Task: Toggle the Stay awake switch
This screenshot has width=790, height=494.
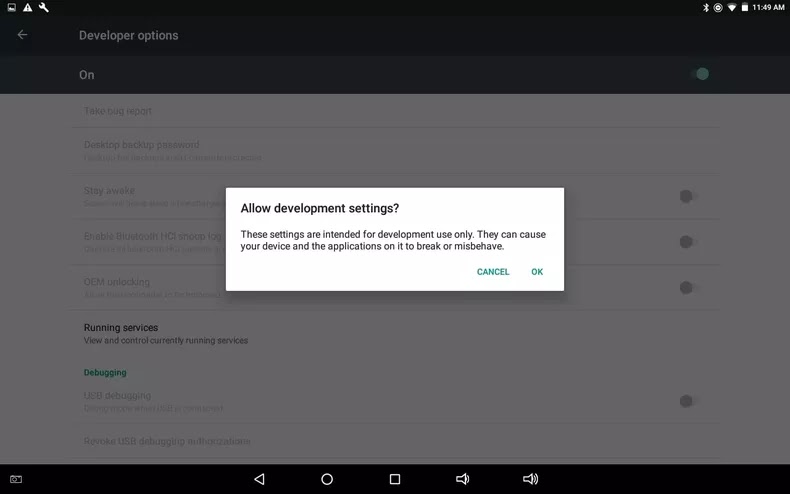Action: (687, 196)
